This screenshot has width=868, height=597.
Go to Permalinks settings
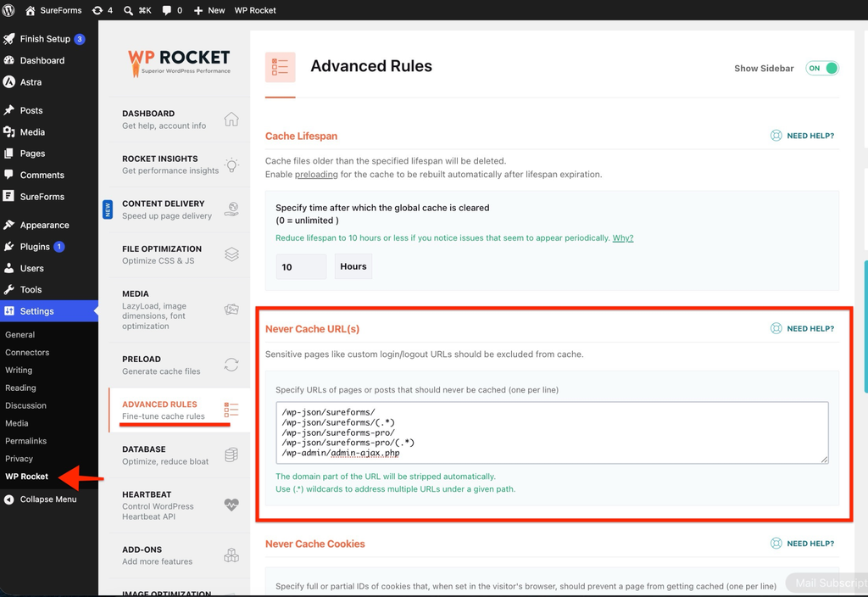25,441
